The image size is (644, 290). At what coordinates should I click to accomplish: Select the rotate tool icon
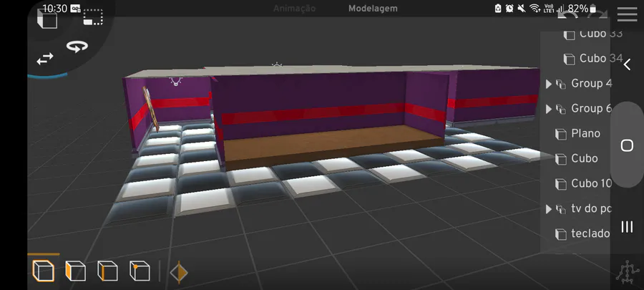[77, 47]
